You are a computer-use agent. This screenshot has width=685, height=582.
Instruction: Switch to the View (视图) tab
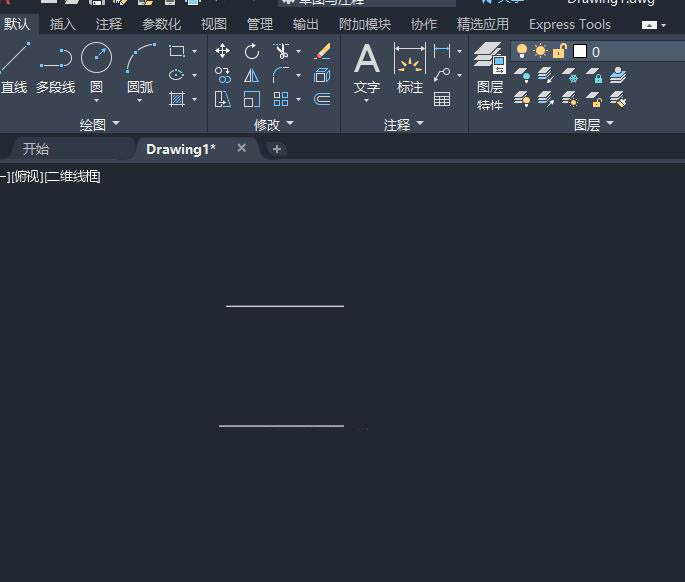[x=214, y=24]
